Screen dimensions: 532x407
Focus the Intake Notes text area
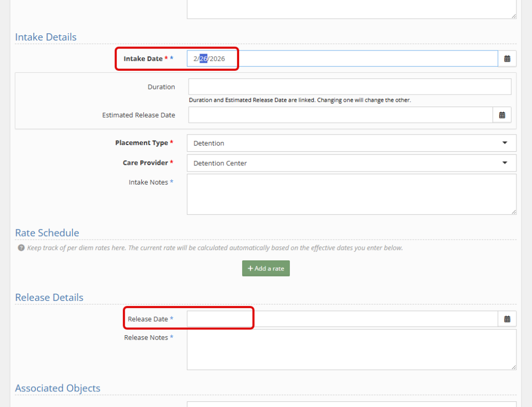click(x=351, y=194)
